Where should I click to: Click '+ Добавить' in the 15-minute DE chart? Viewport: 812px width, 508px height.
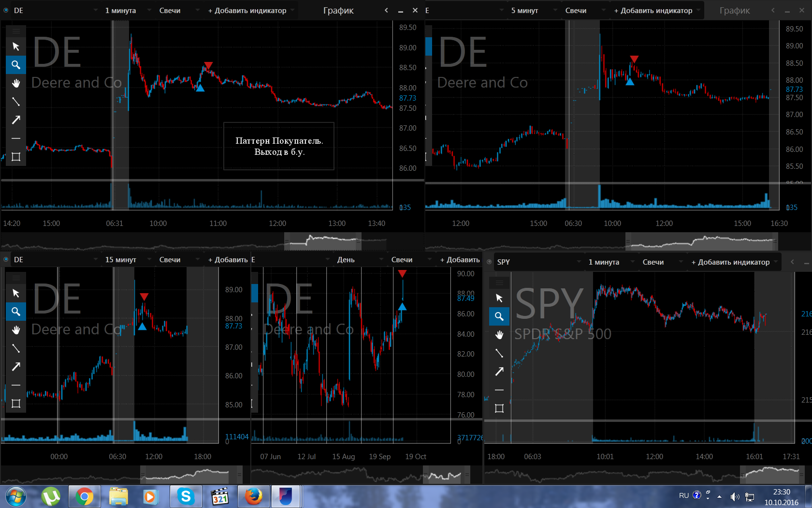[228, 259]
